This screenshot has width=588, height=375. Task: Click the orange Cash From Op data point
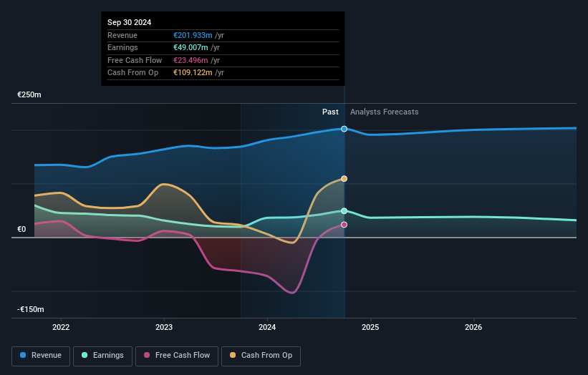pos(344,179)
